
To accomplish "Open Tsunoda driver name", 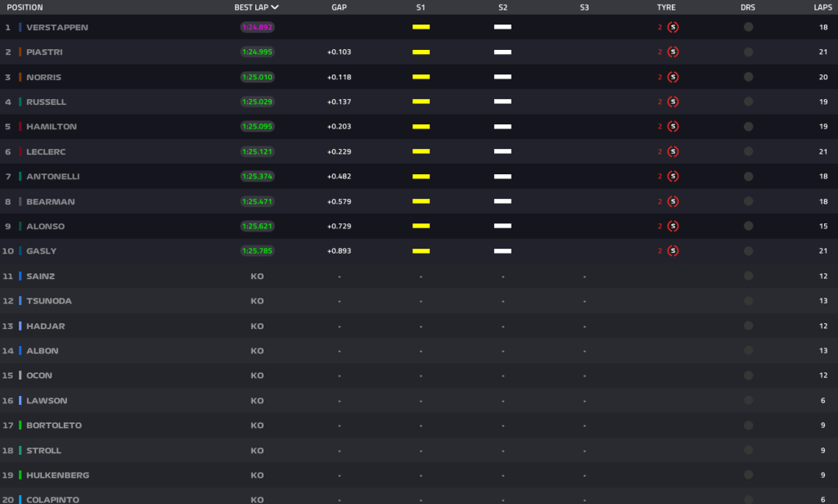I will 49,301.
